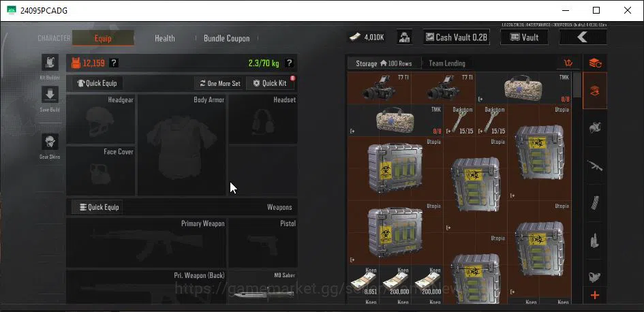This screenshot has height=312, width=644.
Task: Click the 4,010K cash balance icon
Action: [x=355, y=37]
